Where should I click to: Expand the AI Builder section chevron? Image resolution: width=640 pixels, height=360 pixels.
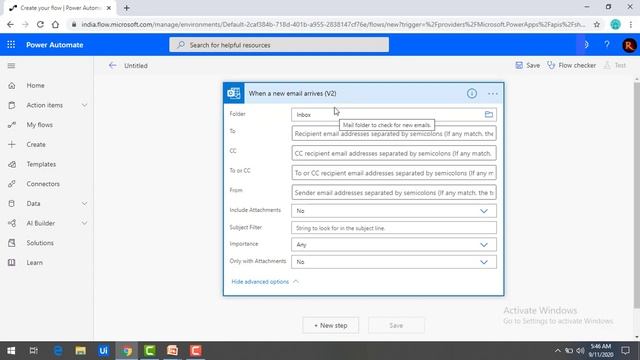pyautogui.click(x=84, y=223)
